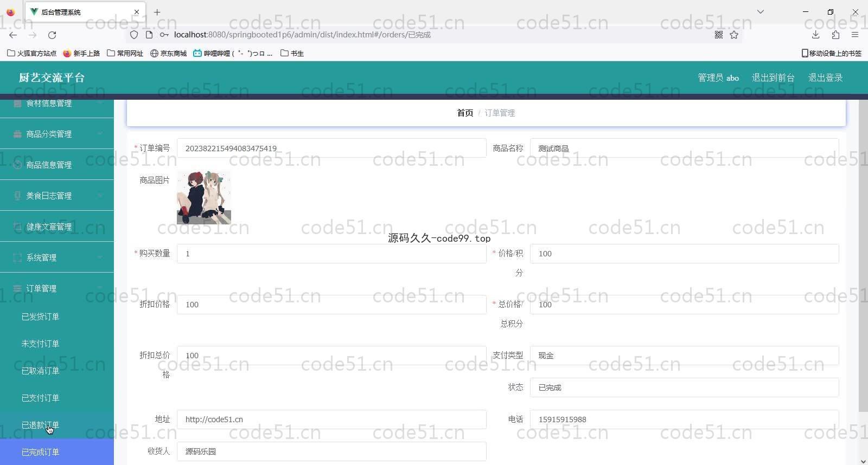Open the list all tabs chevron

(x=761, y=12)
